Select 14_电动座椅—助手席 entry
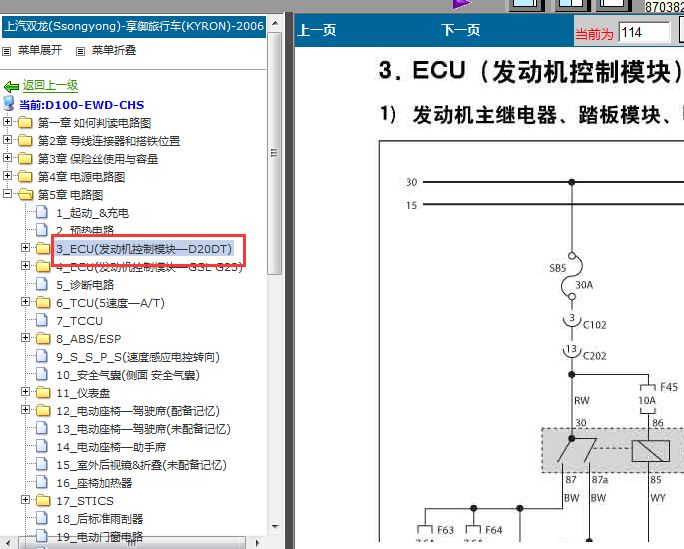The image size is (684, 549). [x=111, y=447]
